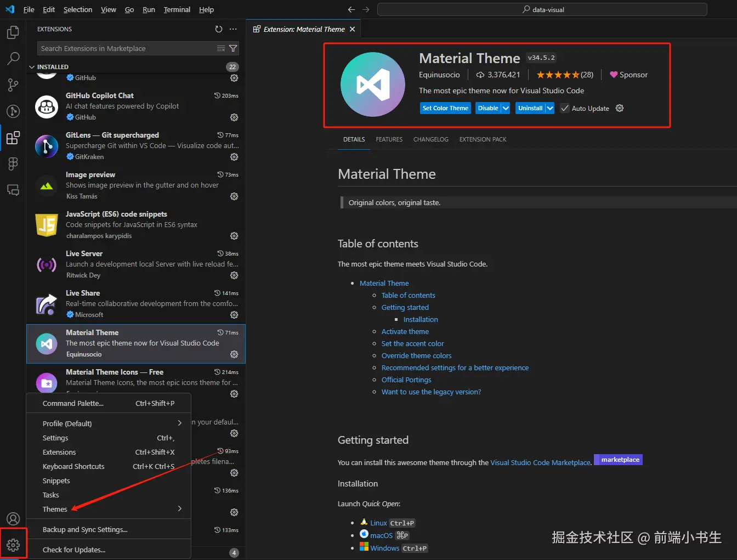Choose Snippets in the manage menu

[109, 480]
